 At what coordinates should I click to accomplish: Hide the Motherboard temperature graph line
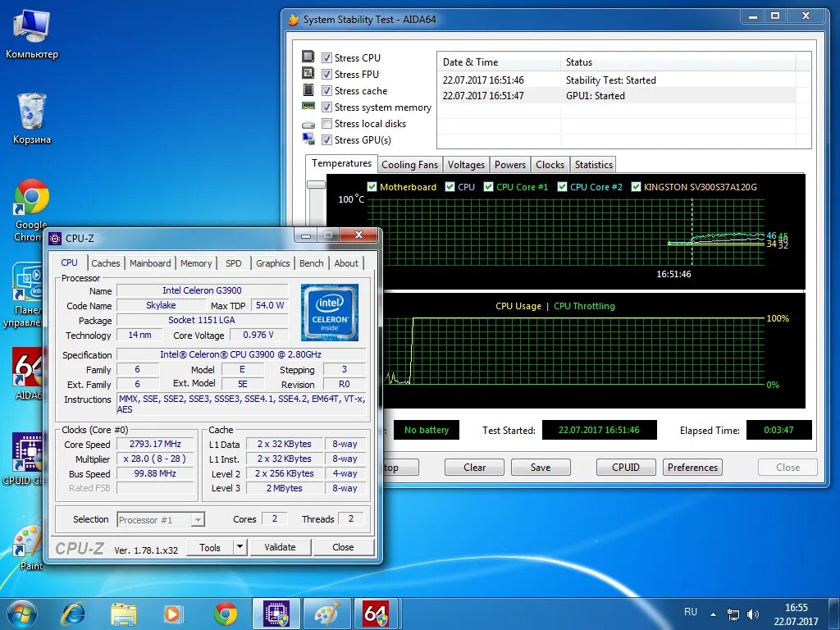coord(372,187)
